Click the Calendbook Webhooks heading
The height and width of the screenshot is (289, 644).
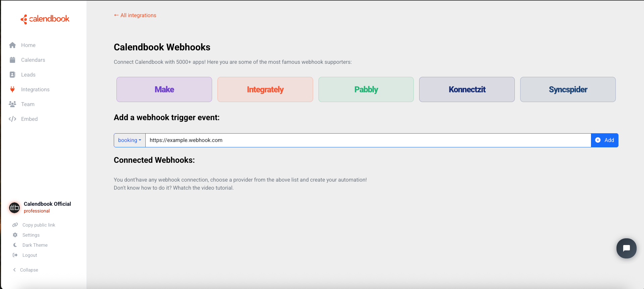pyautogui.click(x=162, y=47)
